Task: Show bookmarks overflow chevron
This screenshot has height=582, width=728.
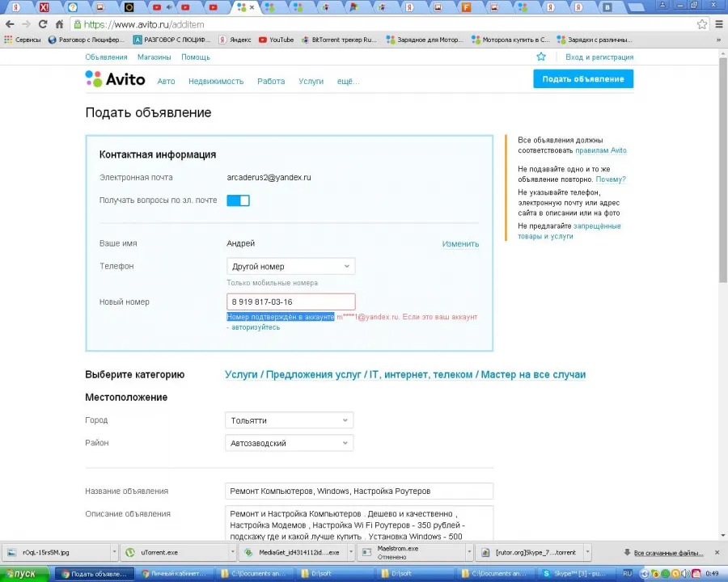Action: pos(719,40)
